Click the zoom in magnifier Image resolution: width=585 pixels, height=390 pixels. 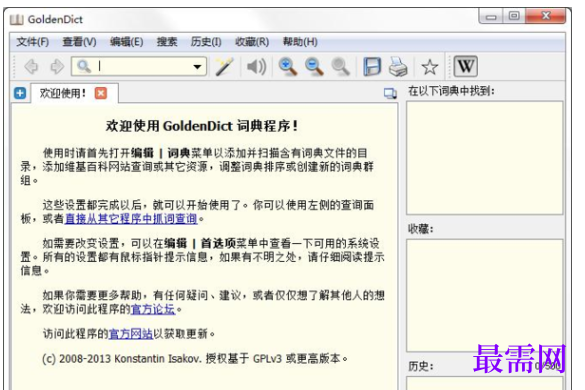[x=288, y=67]
